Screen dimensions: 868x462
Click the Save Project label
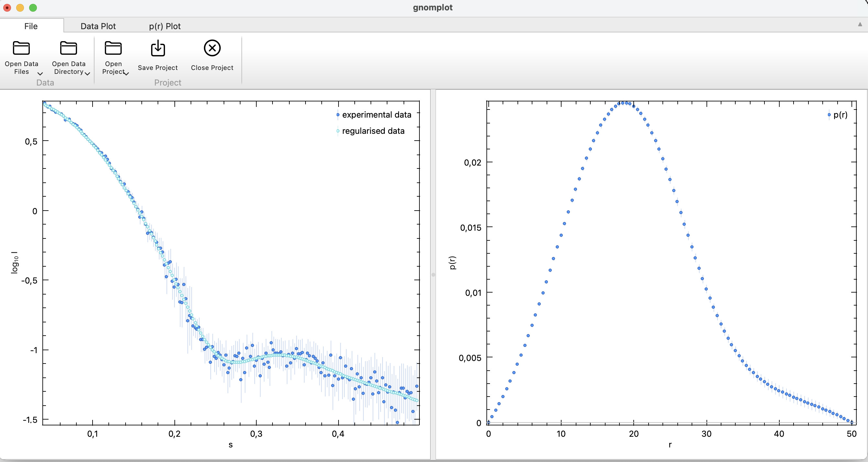click(158, 68)
